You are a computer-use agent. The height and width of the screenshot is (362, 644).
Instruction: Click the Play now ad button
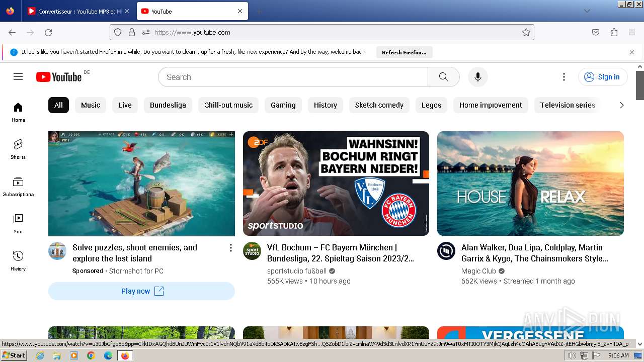tap(141, 291)
